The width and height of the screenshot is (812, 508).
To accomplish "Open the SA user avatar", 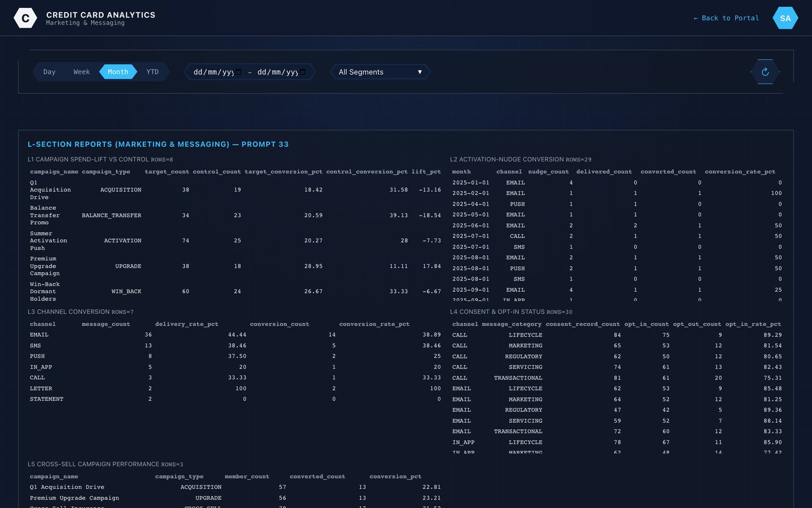I will coord(785,18).
